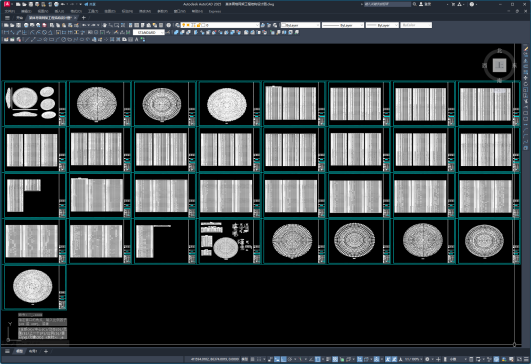
Task: Click the ViewCube top face 上
Action: tap(499, 65)
